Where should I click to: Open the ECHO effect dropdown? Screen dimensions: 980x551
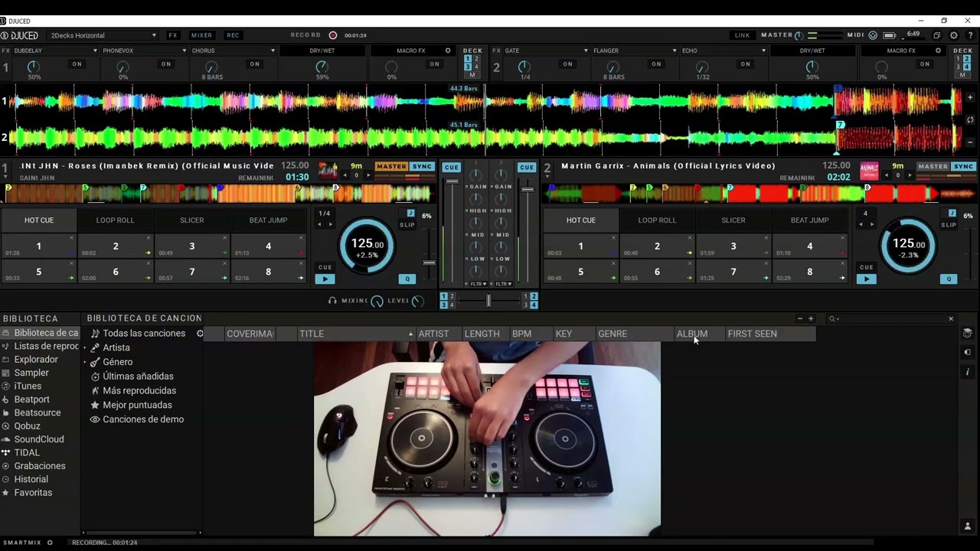(723, 51)
